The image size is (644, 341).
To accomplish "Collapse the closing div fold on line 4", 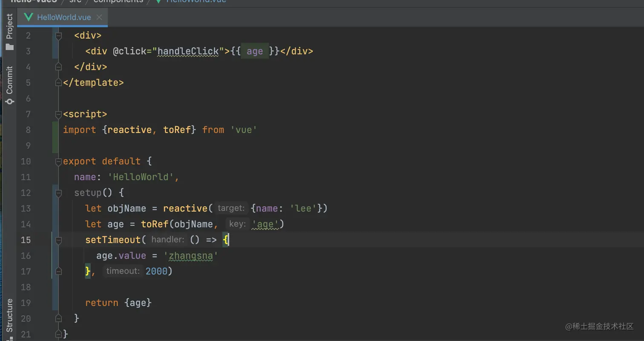I will click(x=59, y=67).
